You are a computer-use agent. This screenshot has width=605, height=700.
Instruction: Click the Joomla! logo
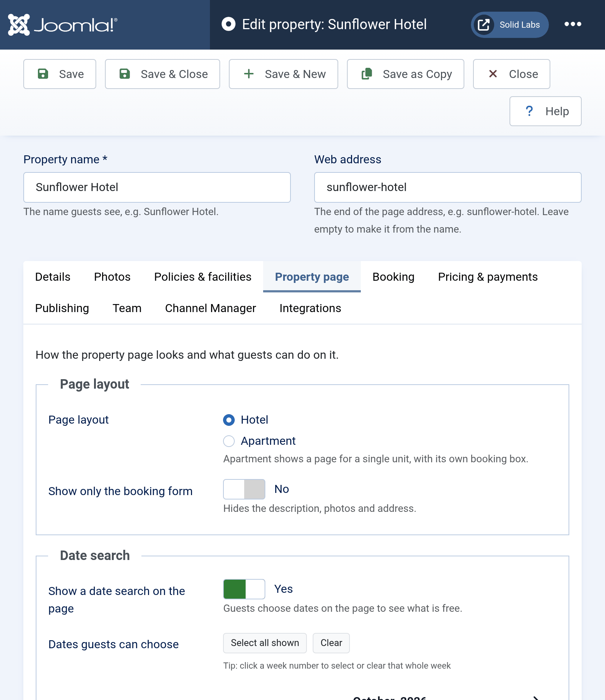63,25
